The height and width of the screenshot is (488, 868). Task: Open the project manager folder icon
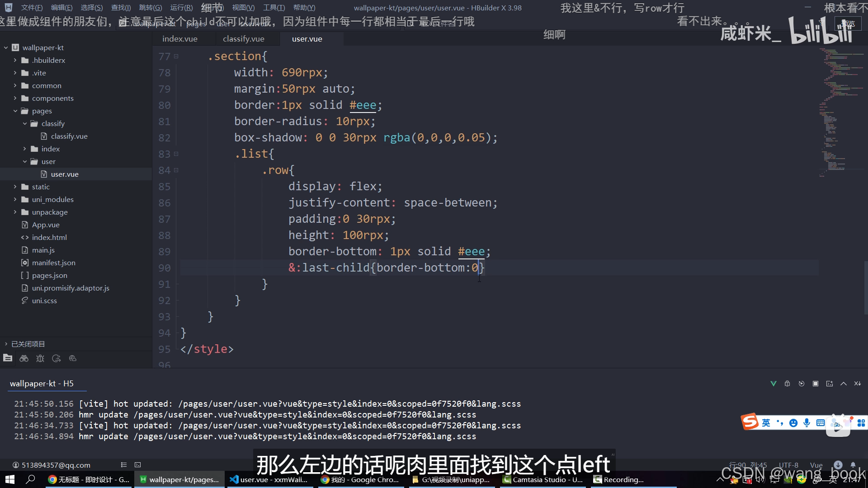click(8, 358)
